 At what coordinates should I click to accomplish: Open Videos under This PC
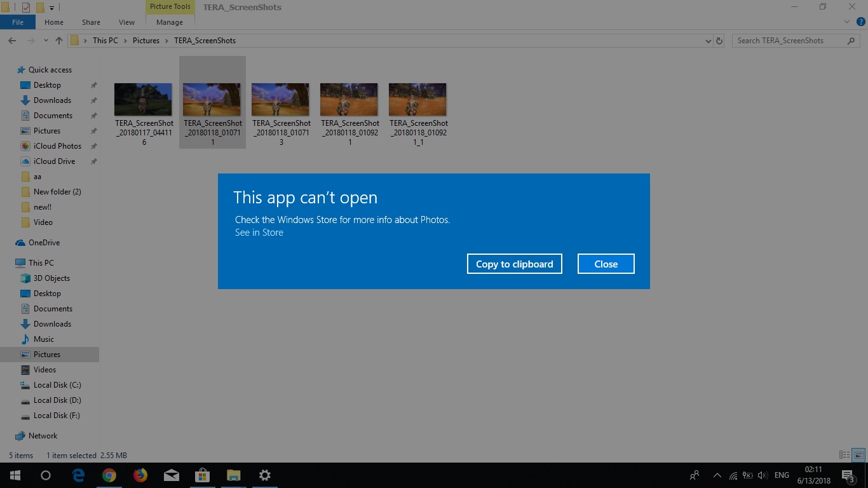pyautogui.click(x=44, y=370)
